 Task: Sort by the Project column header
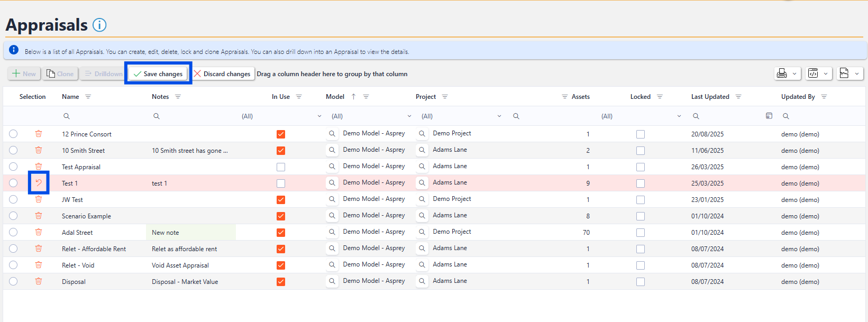coord(426,97)
